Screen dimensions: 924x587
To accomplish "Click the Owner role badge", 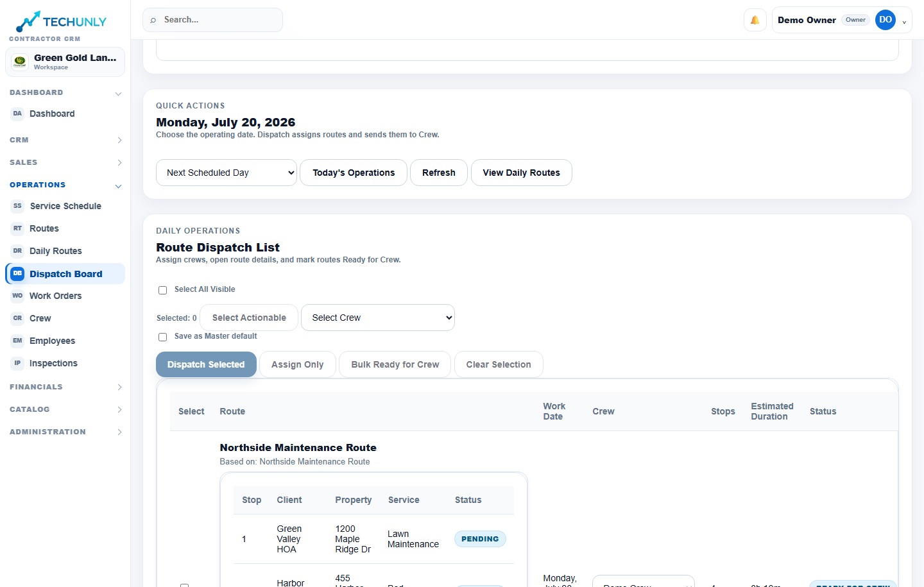I will [855, 20].
